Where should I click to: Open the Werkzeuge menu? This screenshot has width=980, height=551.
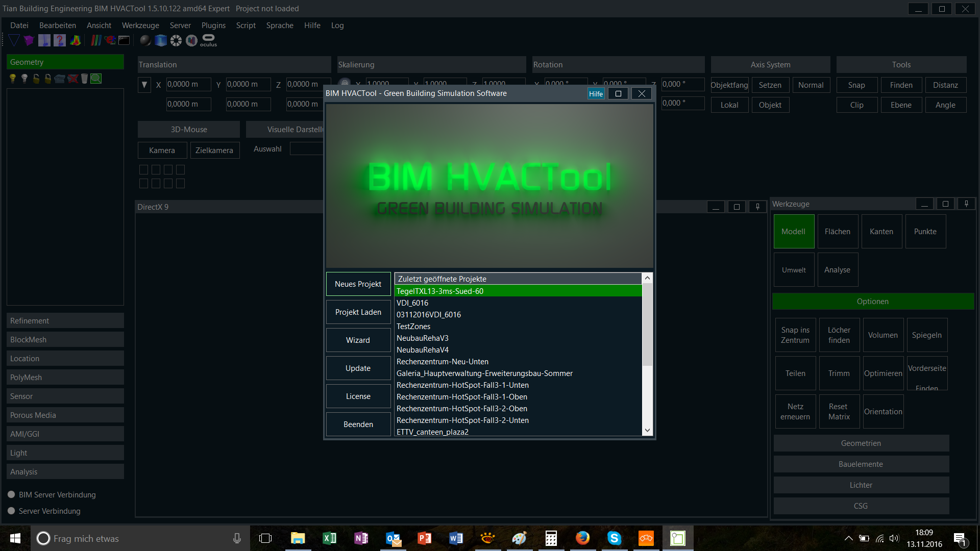(140, 26)
